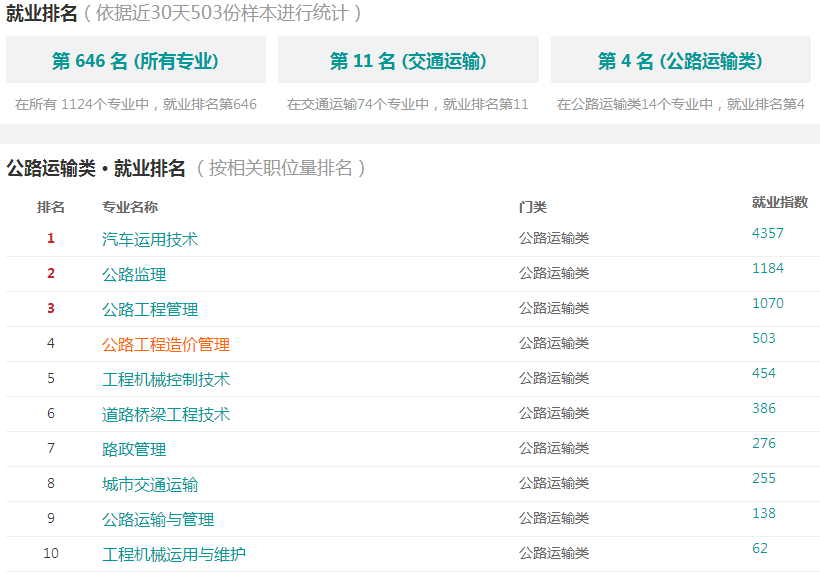Click the text 在公路运输类14个专业中，就业排名第4

point(681,105)
